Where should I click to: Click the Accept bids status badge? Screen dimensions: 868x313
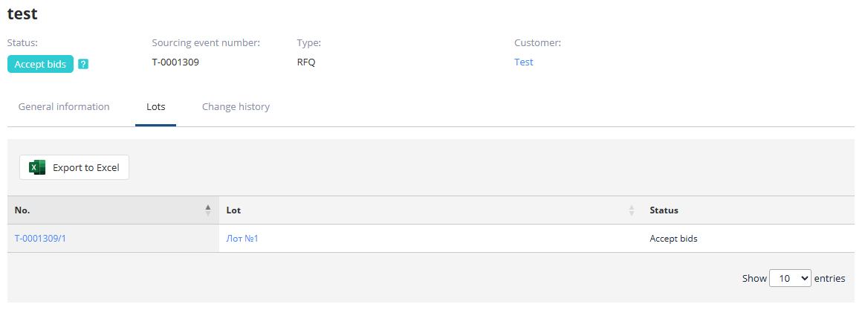[40, 64]
